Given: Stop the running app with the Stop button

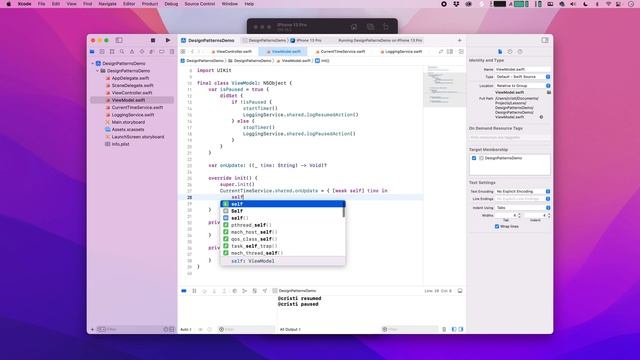Looking at the screenshot, I should click(x=153, y=40).
